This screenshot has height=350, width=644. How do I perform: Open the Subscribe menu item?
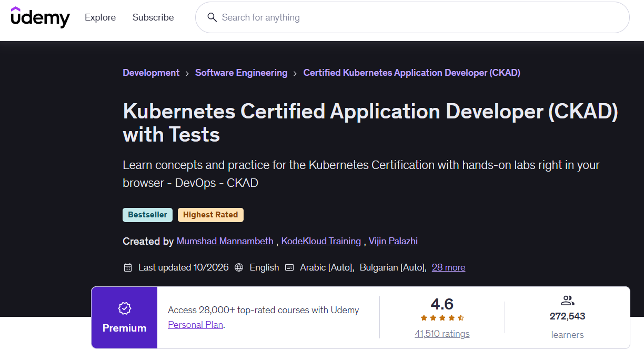point(153,17)
